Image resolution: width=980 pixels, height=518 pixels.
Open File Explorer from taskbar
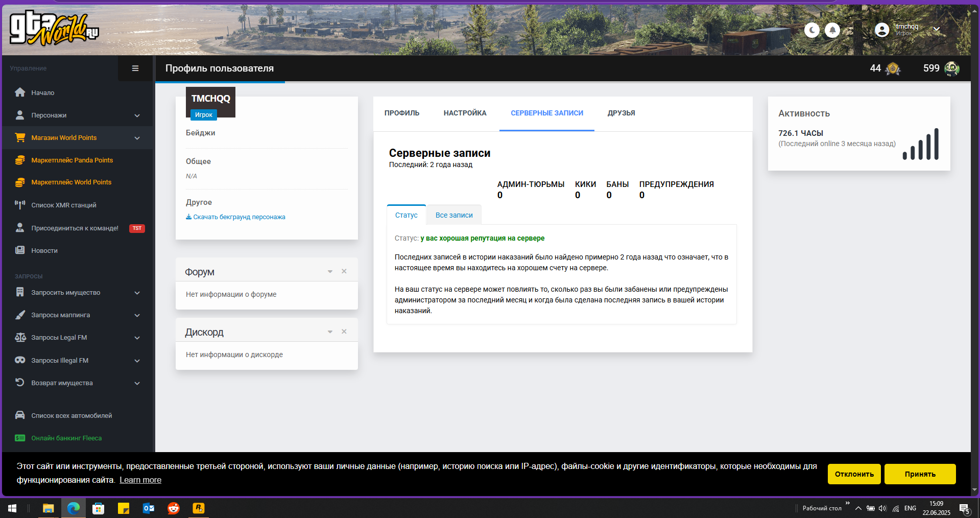48,508
